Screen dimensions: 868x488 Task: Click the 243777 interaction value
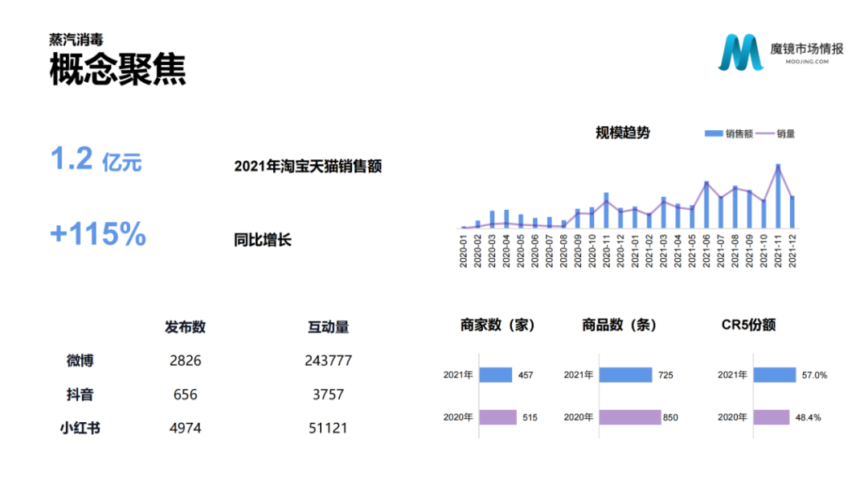point(328,361)
